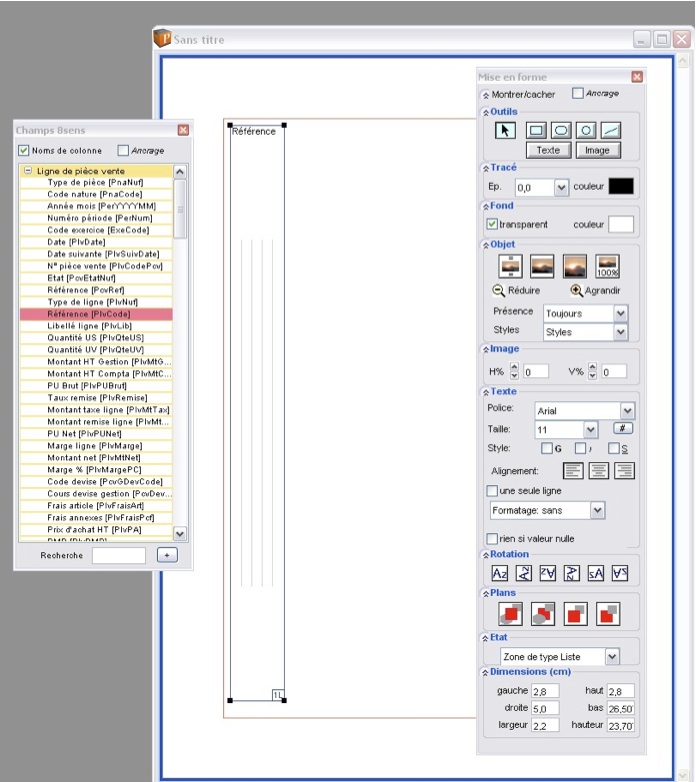Align text left in Alignement
This screenshot has height=782, width=696.
pos(573,470)
